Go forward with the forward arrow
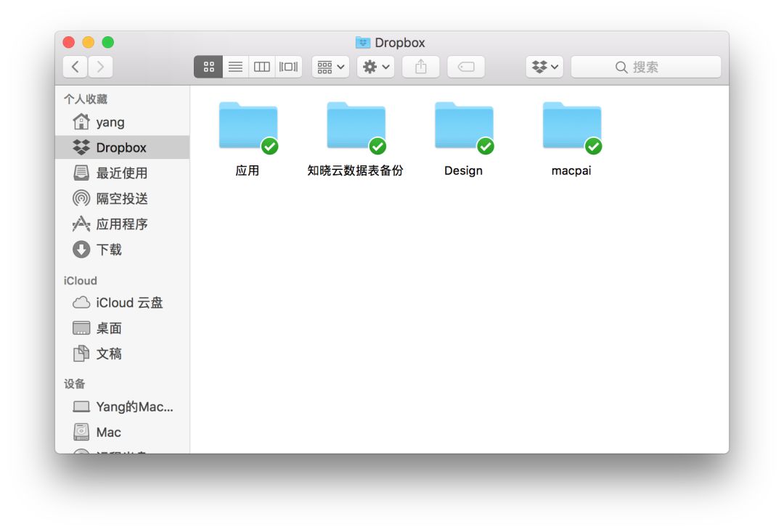This screenshot has height=532, width=784. [100, 67]
